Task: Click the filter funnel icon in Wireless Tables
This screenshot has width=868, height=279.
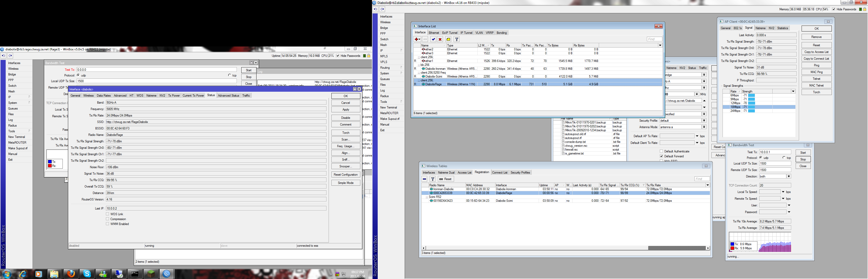Action: pyautogui.click(x=433, y=179)
